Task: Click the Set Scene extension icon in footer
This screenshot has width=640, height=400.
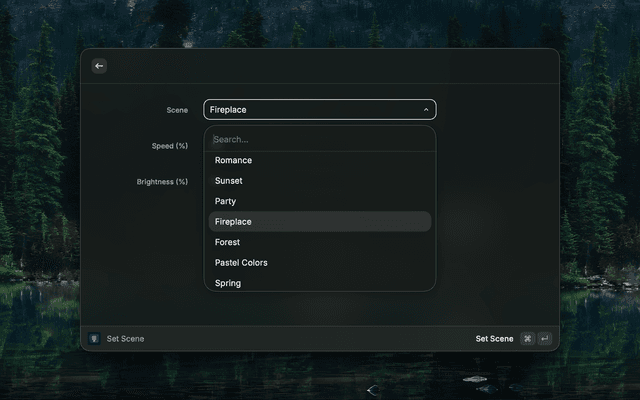Action: pos(94,339)
